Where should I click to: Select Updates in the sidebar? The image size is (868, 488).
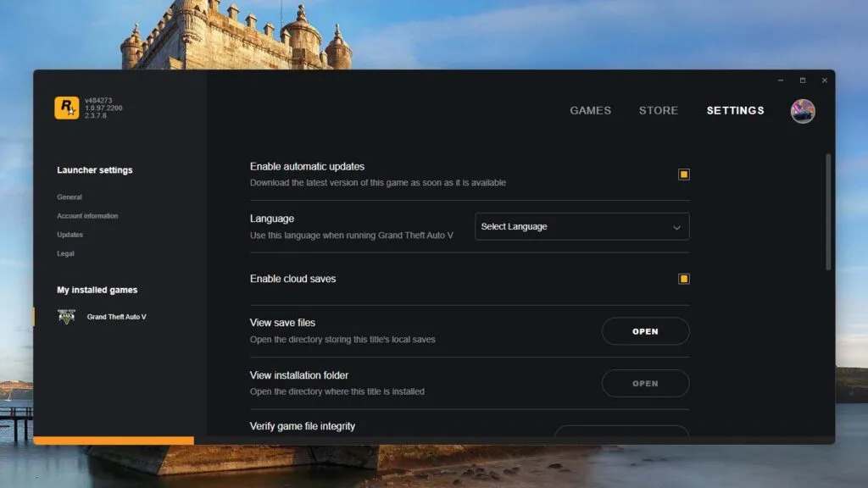point(70,235)
